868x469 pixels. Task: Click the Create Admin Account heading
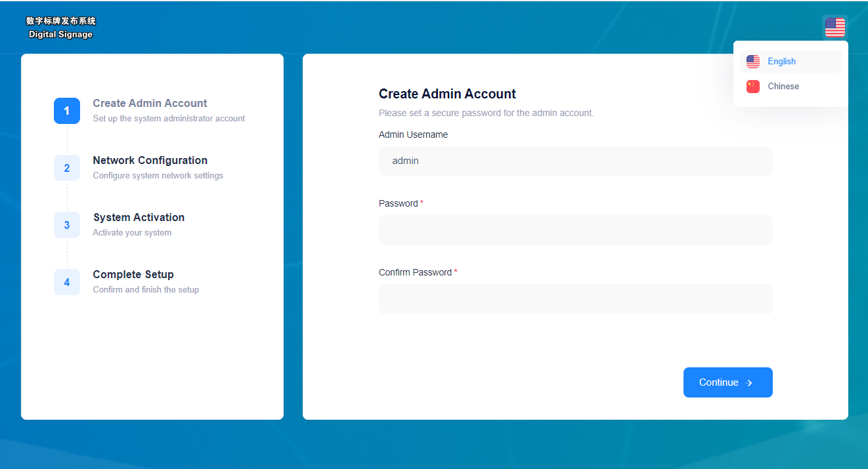click(x=447, y=94)
